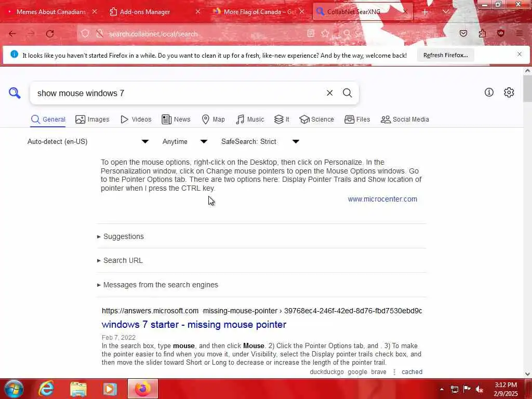Click the Firefox taskbar button
Screen dimensions: 532x399
[143, 389]
